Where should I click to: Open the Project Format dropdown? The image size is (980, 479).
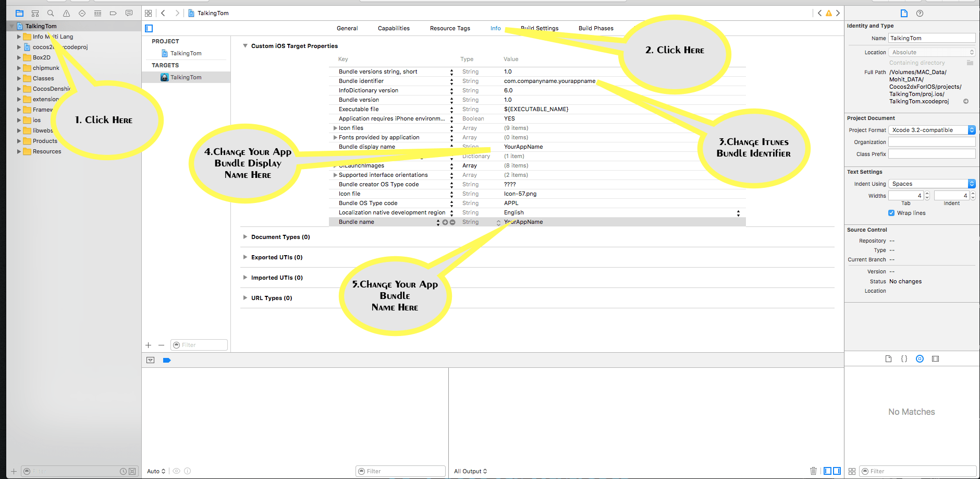click(x=932, y=130)
